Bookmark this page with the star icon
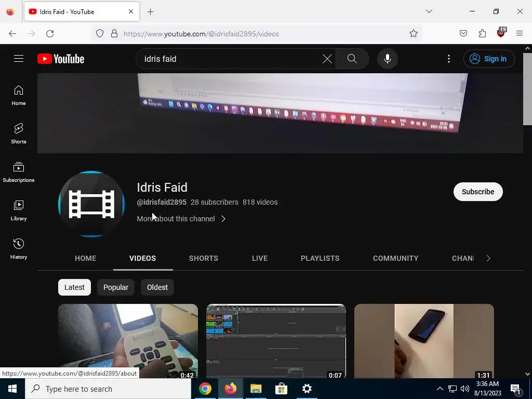The height and width of the screenshot is (399, 532). coord(413,33)
